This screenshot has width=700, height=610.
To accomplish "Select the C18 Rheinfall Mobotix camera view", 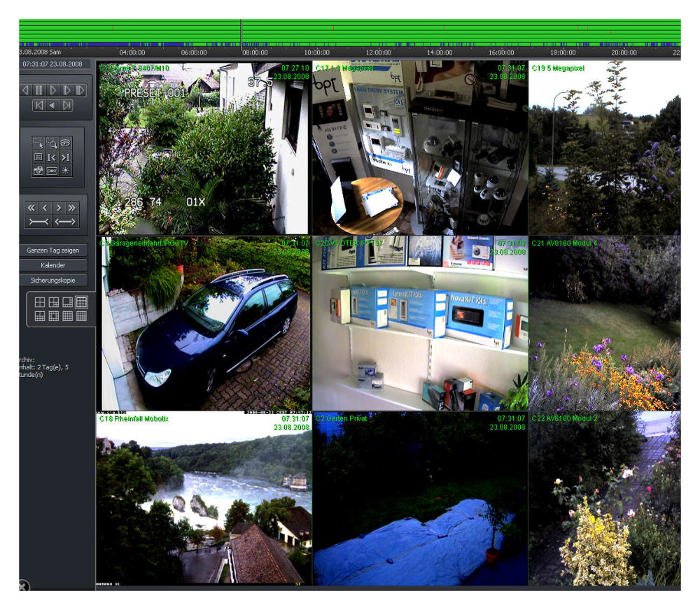I will [x=204, y=498].
